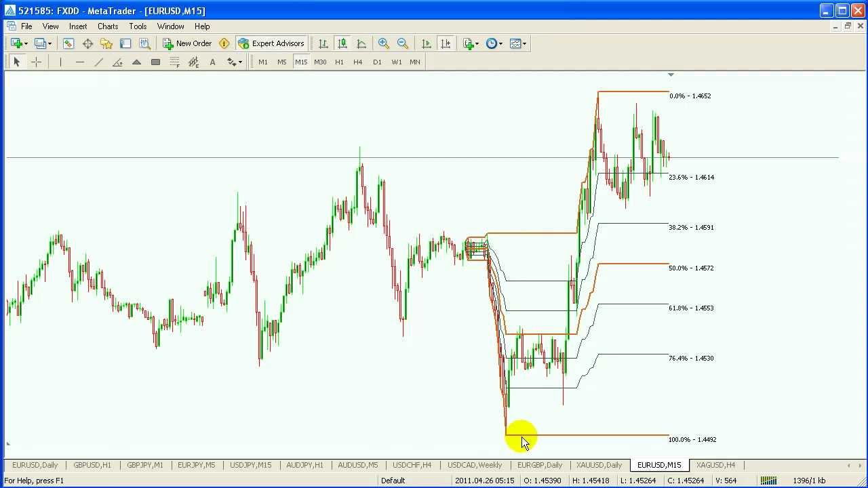Select the Equidistant Channel tool

coord(193,62)
